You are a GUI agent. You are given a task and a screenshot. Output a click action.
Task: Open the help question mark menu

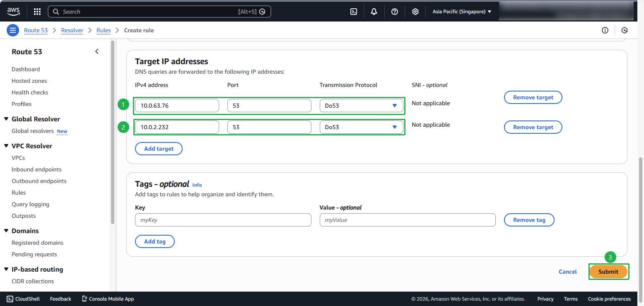395,12
